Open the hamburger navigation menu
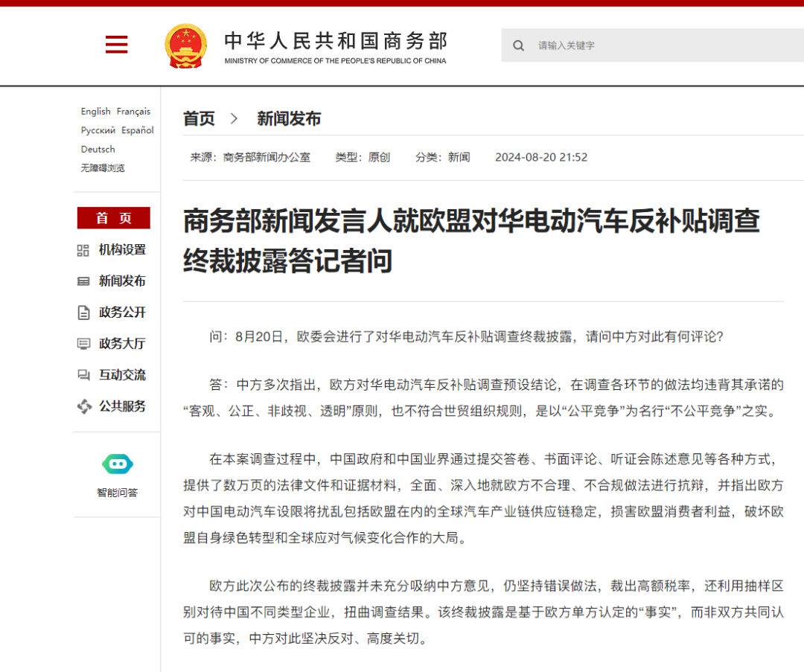 pyautogui.click(x=116, y=45)
